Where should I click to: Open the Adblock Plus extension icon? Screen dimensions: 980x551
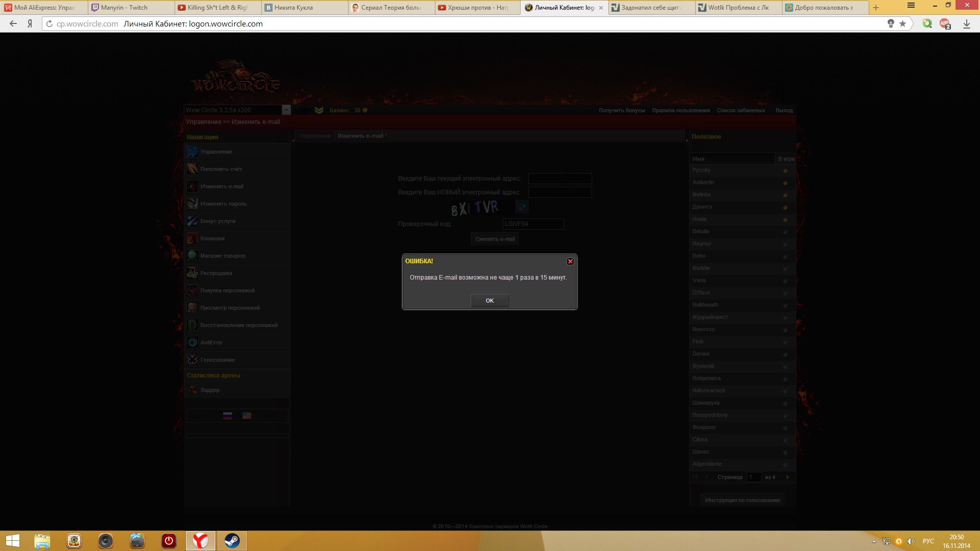945,23
